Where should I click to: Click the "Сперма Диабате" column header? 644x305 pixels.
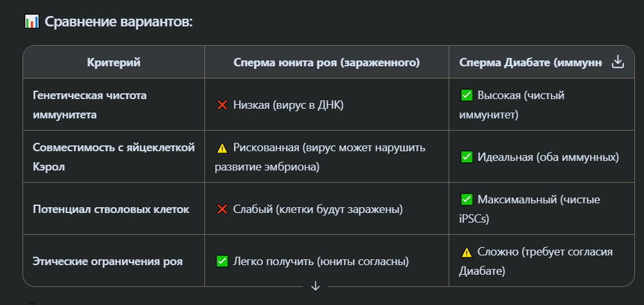(530, 62)
